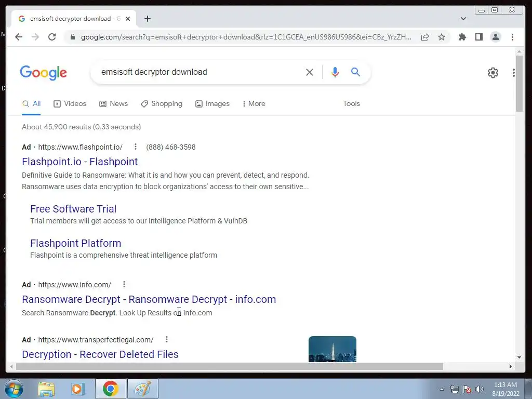Select Chrome in the taskbar

point(110,389)
